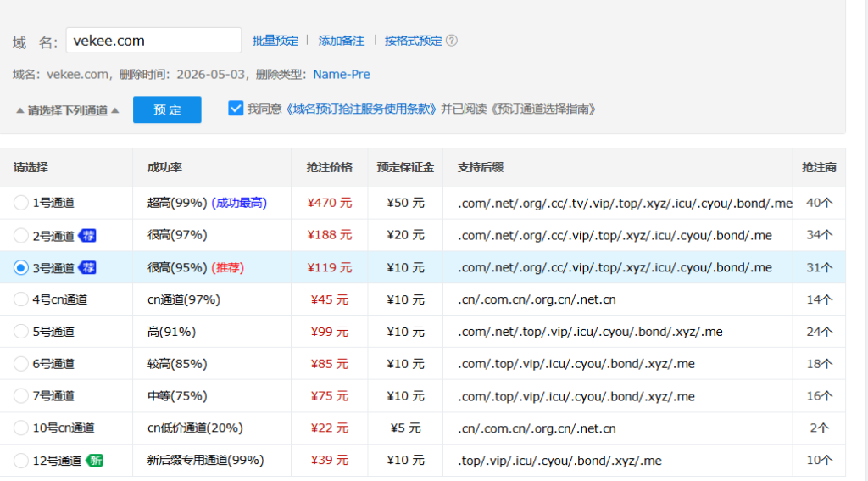This screenshot has height=481, width=868.
Task: Click the 2个 registrar count
Action: (819, 428)
